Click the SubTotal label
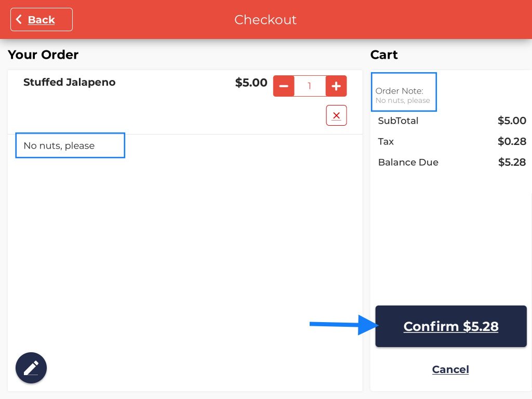This screenshot has width=532, height=399. pyautogui.click(x=398, y=121)
